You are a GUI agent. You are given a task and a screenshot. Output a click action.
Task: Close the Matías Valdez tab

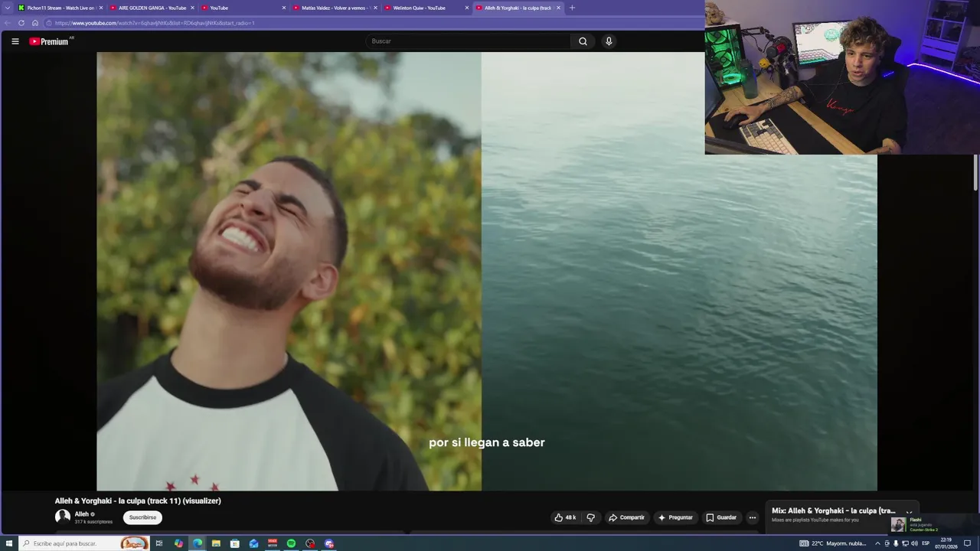(x=375, y=8)
